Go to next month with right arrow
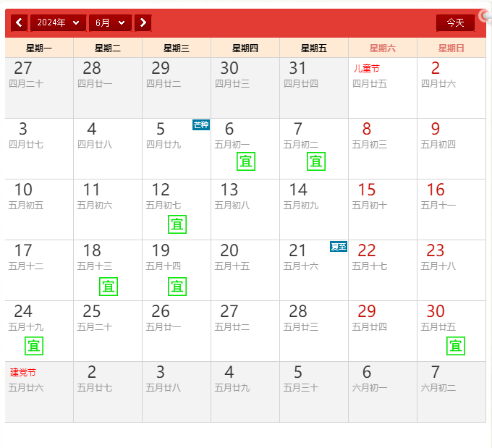 pos(143,22)
